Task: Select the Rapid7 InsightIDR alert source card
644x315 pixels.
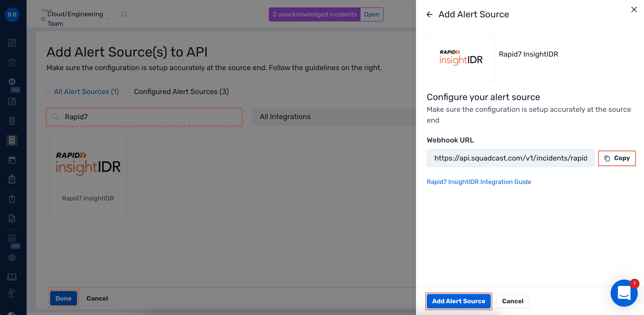Action: [x=88, y=175]
